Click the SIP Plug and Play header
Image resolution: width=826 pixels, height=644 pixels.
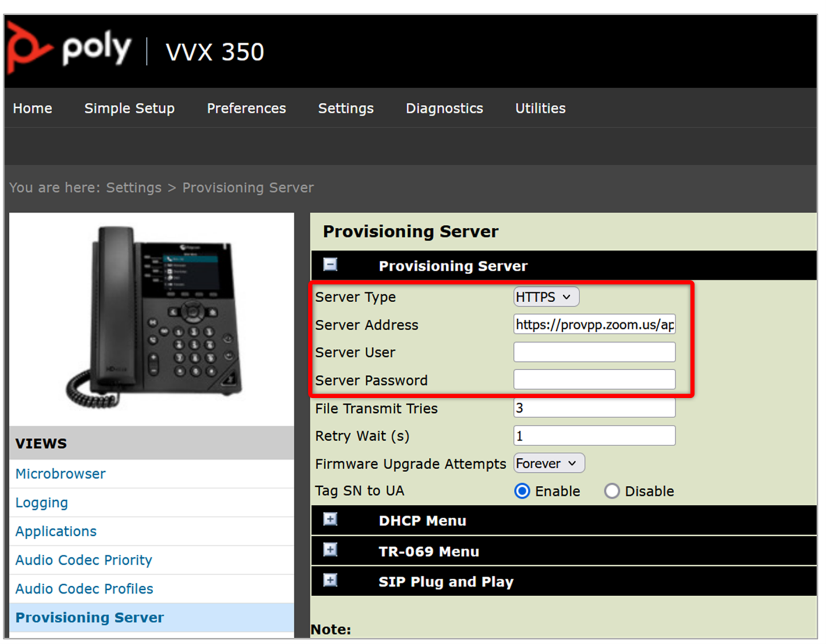tap(564, 581)
